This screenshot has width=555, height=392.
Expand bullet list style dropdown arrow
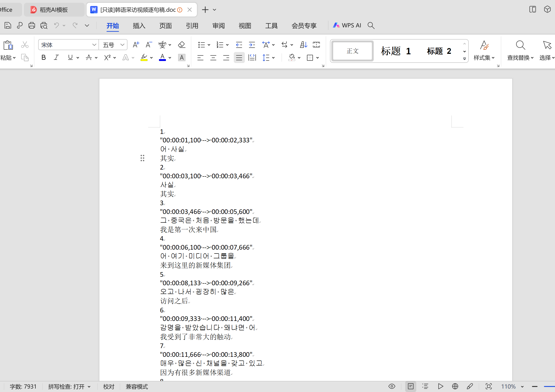click(209, 45)
